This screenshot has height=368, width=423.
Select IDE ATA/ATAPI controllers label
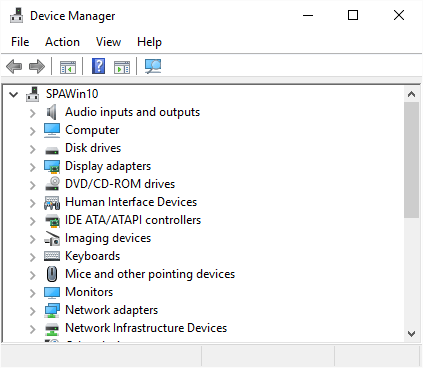[x=133, y=220]
